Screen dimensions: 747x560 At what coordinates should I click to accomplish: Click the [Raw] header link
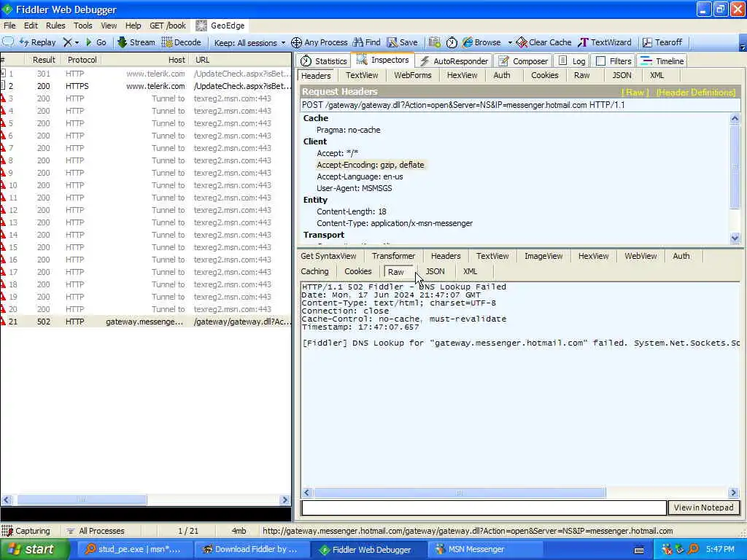pos(635,93)
